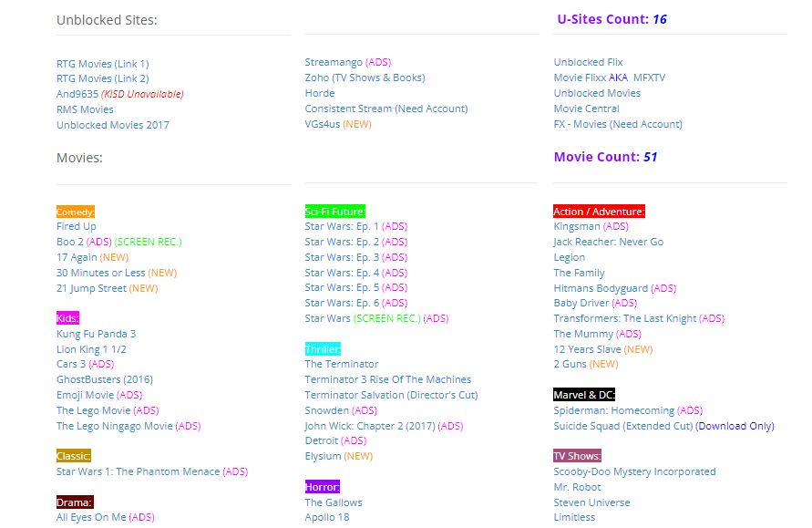Viewport: 812px width, 528px height.
Task: Open Star Wars: Ep. 4
Action: click(x=342, y=273)
